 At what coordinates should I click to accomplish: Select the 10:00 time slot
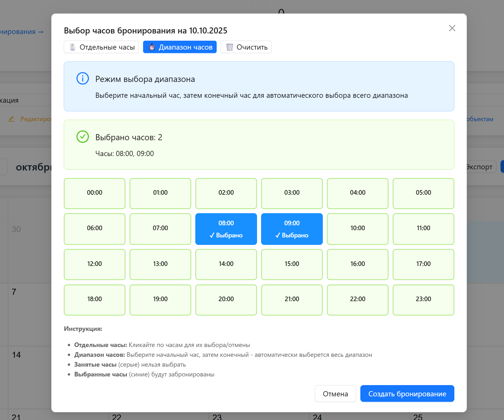[x=357, y=229]
